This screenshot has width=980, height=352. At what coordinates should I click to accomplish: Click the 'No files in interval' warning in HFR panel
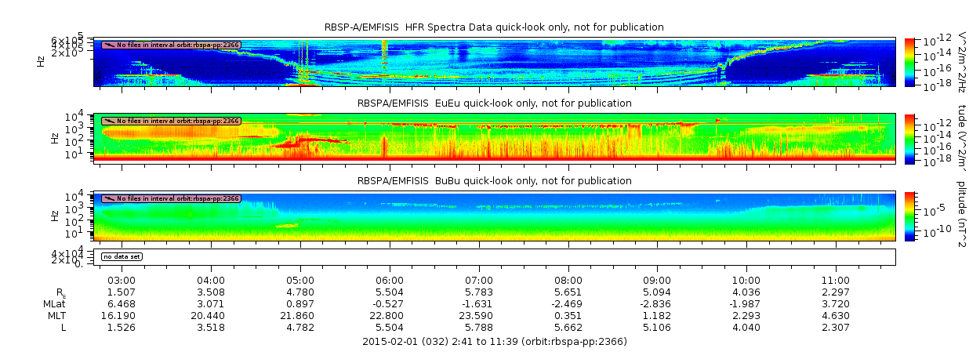(170, 45)
